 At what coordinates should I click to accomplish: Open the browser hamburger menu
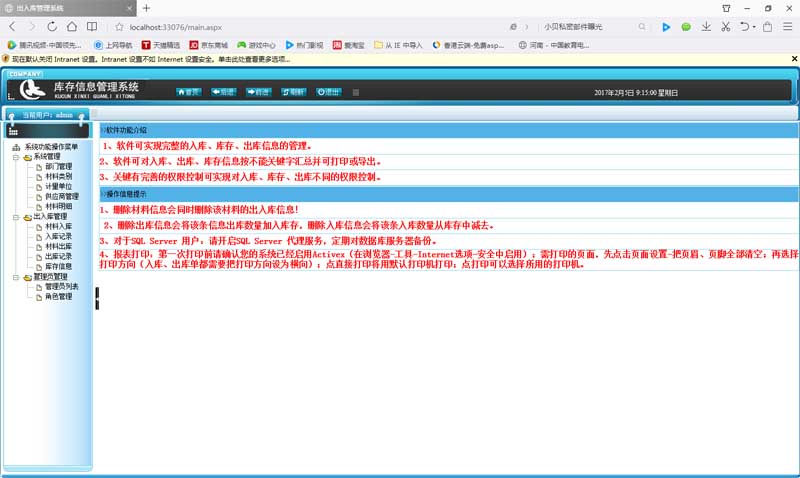click(788, 27)
